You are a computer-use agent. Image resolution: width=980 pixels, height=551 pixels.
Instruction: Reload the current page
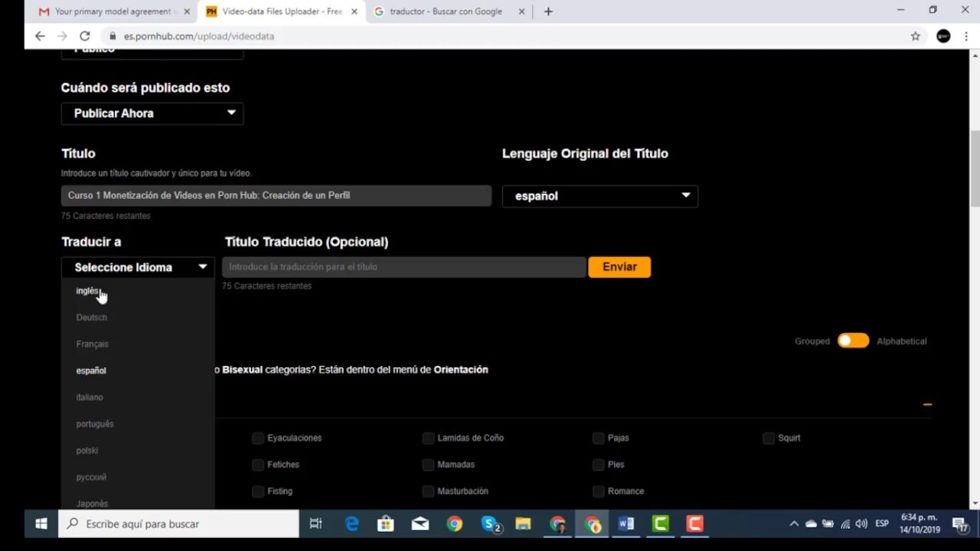click(x=85, y=36)
